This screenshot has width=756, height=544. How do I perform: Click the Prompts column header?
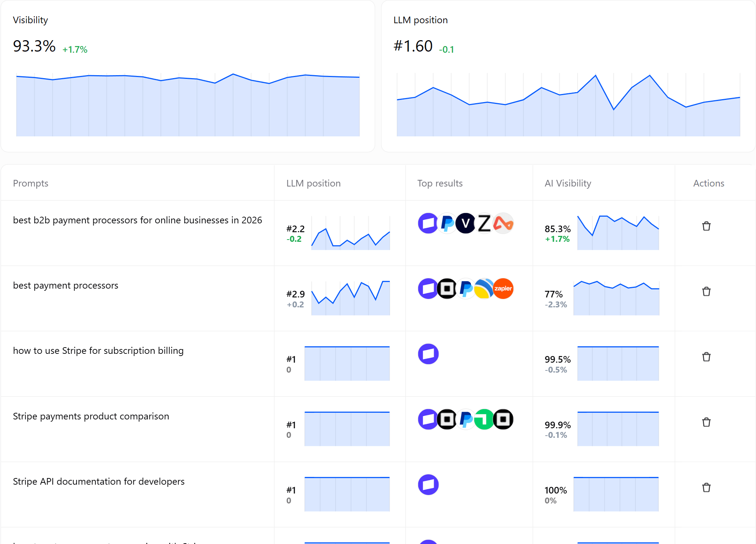click(31, 183)
